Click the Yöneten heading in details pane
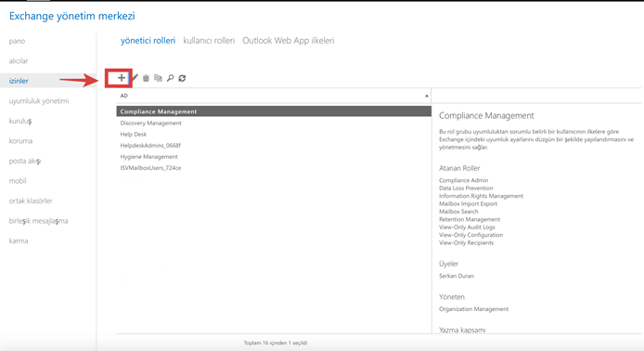Viewport: 644px width, 351px height. pyautogui.click(x=452, y=297)
